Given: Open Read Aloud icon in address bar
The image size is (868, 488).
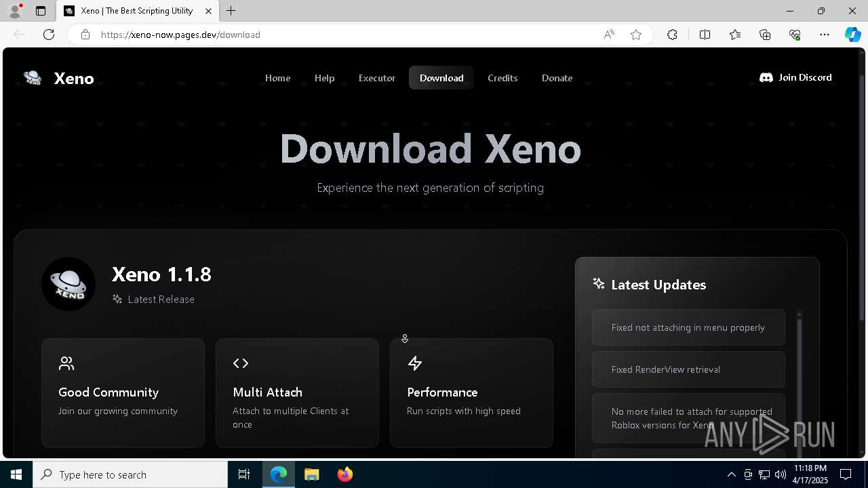Looking at the screenshot, I should [609, 35].
